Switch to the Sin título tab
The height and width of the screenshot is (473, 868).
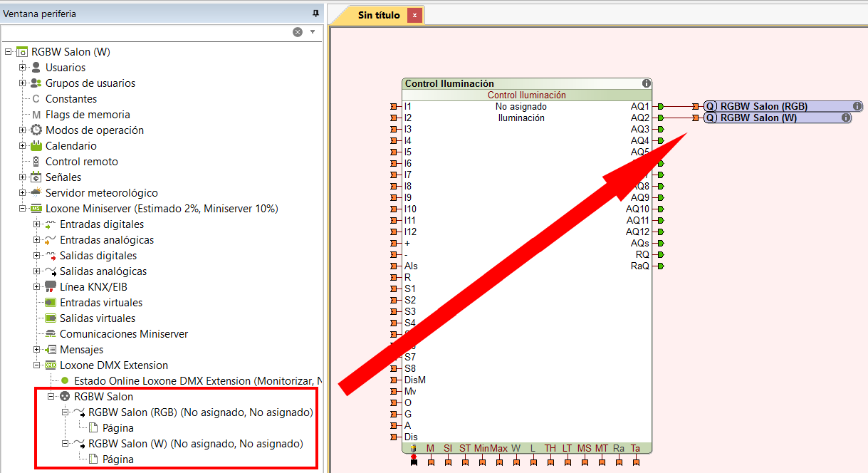click(378, 15)
